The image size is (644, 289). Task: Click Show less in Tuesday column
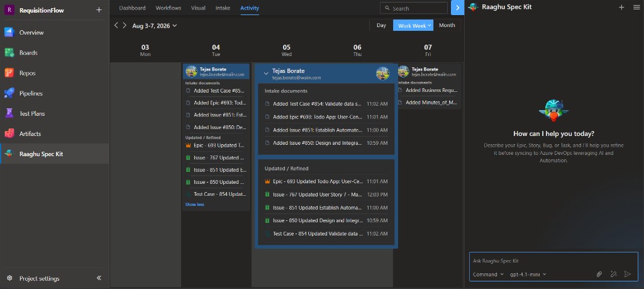tap(195, 204)
